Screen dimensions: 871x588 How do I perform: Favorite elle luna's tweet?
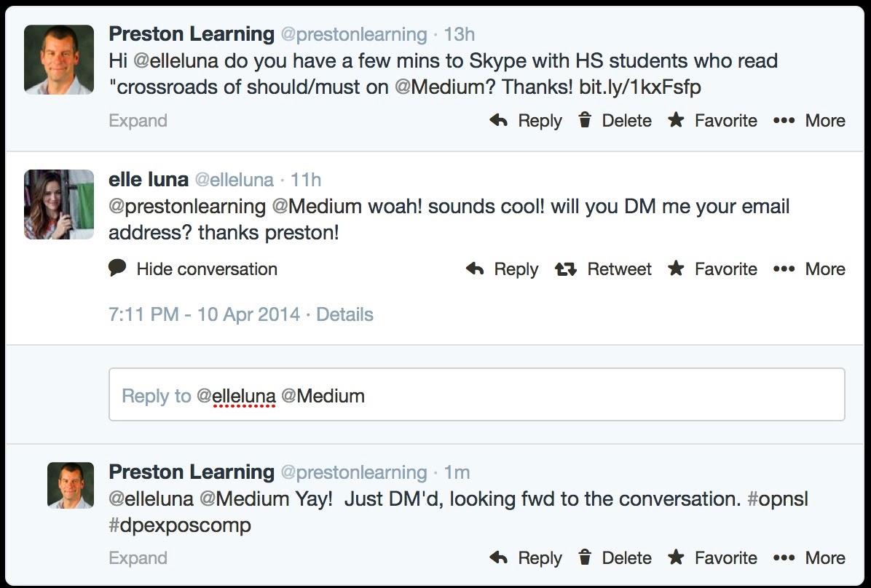coord(713,269)
